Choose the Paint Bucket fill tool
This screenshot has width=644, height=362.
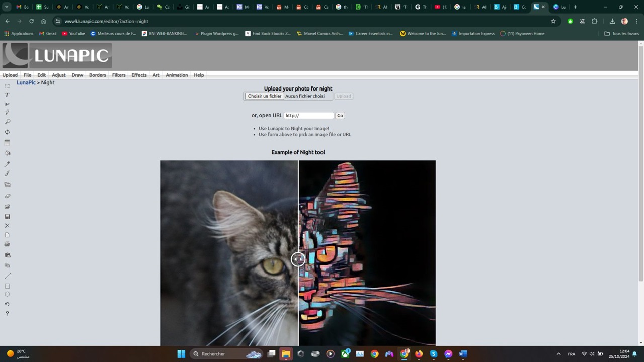pyautogui.click(x=7, y=153)
